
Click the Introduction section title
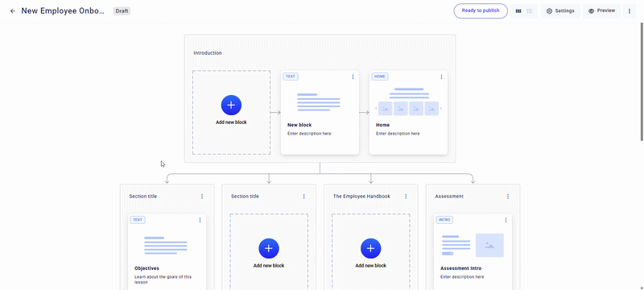pyautogui.click(x=208, y=53)
